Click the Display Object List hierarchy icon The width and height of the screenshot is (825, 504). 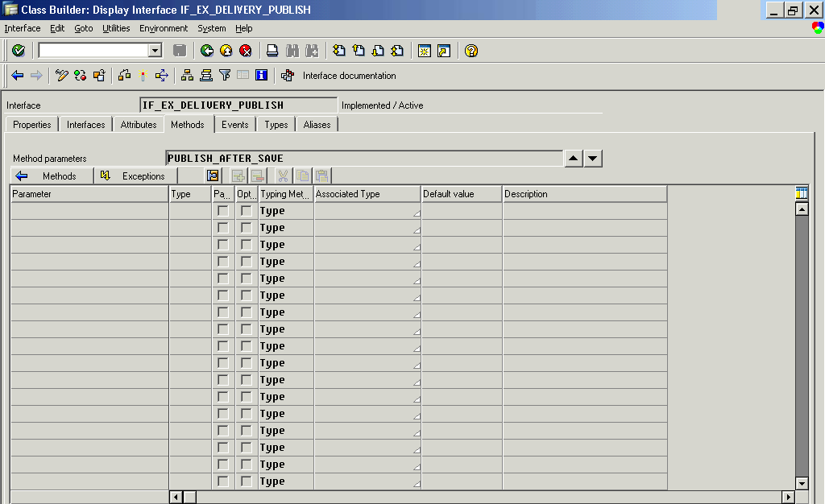[x=187, y=76]
